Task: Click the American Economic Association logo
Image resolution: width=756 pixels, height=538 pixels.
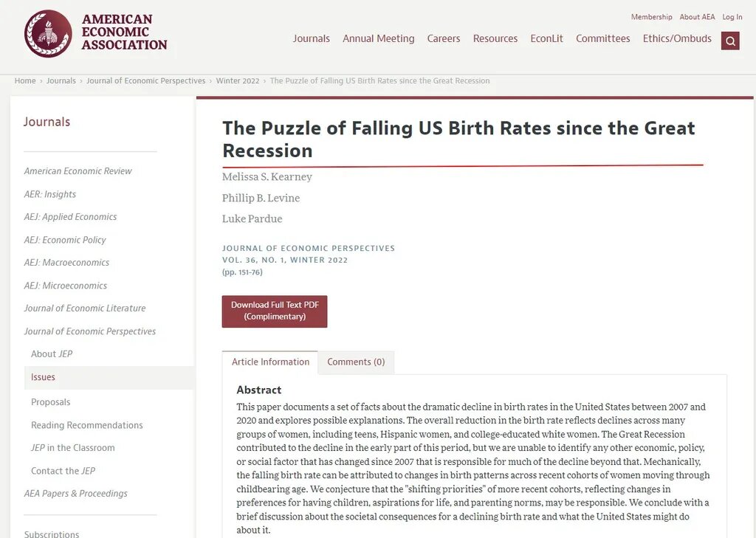Action: [x=95, y=33]
